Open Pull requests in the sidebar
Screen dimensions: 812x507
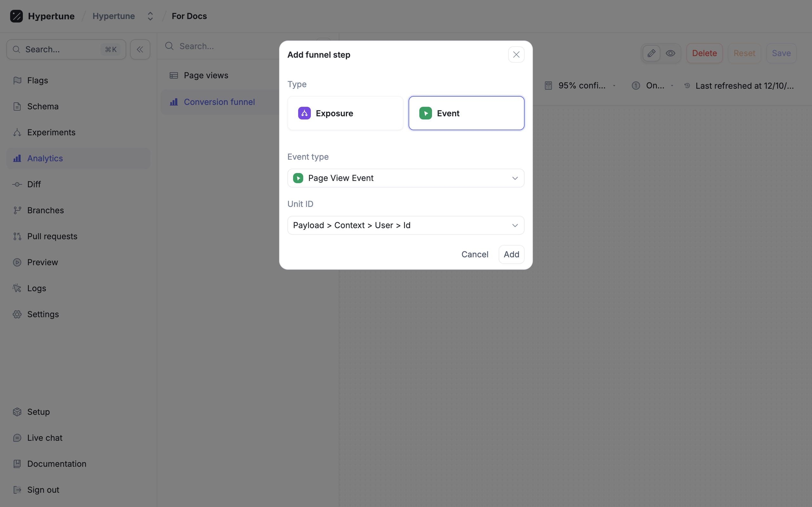pos(52,236)
